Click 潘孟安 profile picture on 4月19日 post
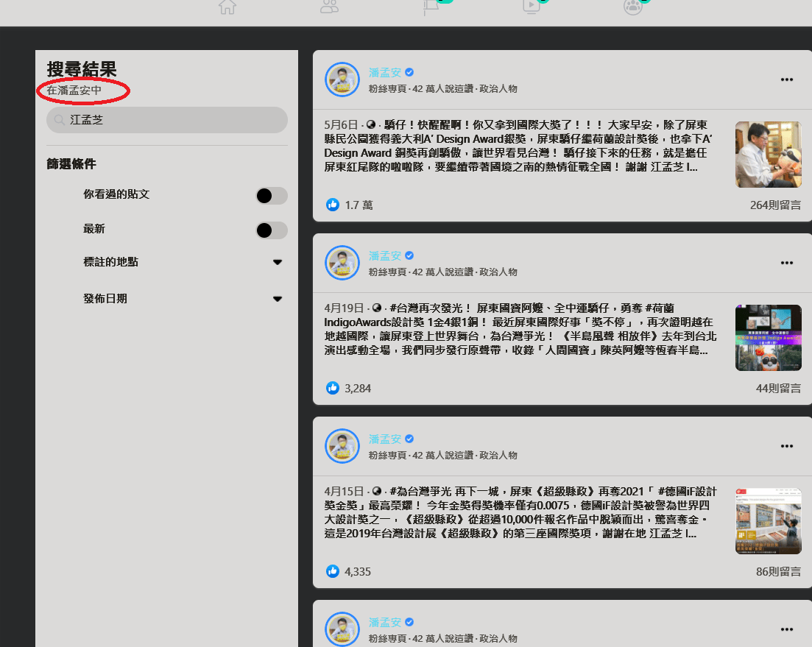This screenshot has height=647, width=812. click(342, 263)
